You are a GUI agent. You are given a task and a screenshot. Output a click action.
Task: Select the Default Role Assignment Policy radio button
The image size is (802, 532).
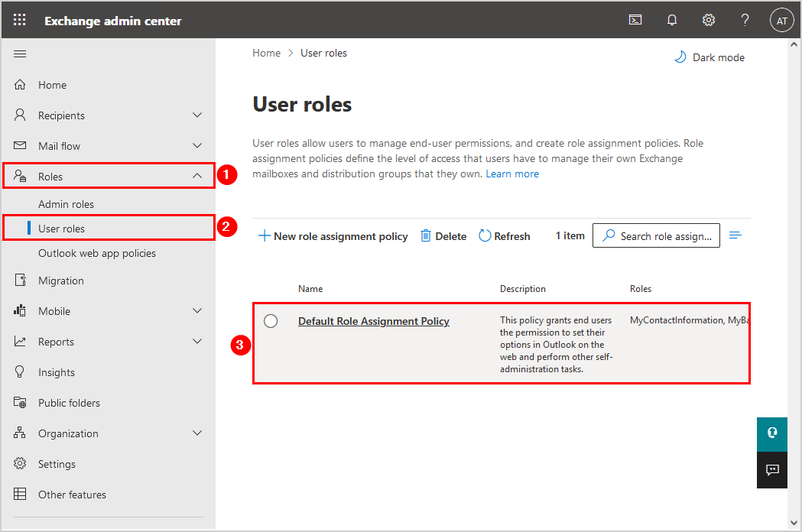coord(271,321)
